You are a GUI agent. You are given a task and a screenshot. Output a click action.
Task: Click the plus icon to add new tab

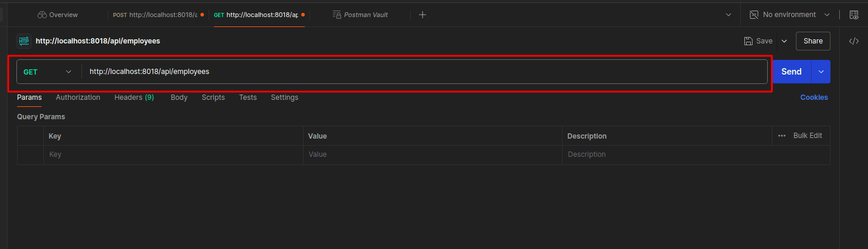[423, 15]
